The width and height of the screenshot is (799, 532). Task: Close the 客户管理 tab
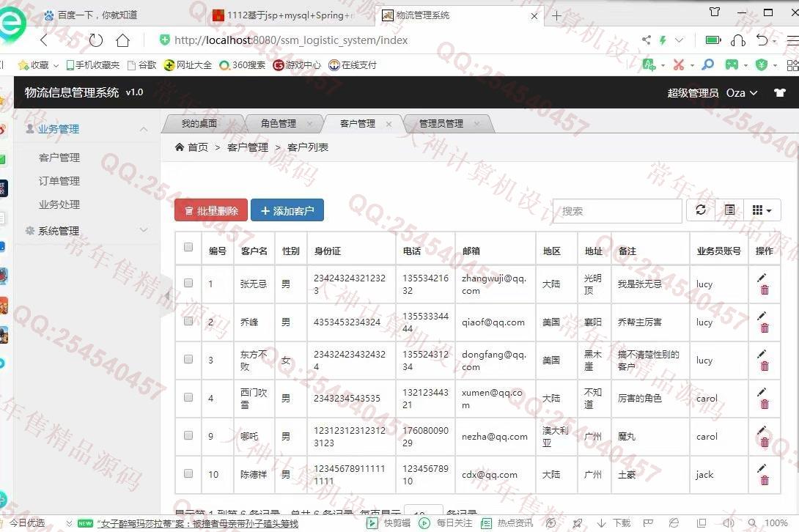click(x=389, y=124)
